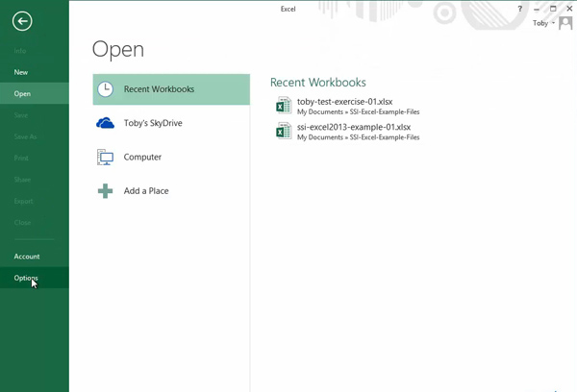This screenshot has height=392, width=577.
Task: Choose Save As from the sidebar
Action: pyautogui.click(x=25, y=136)
